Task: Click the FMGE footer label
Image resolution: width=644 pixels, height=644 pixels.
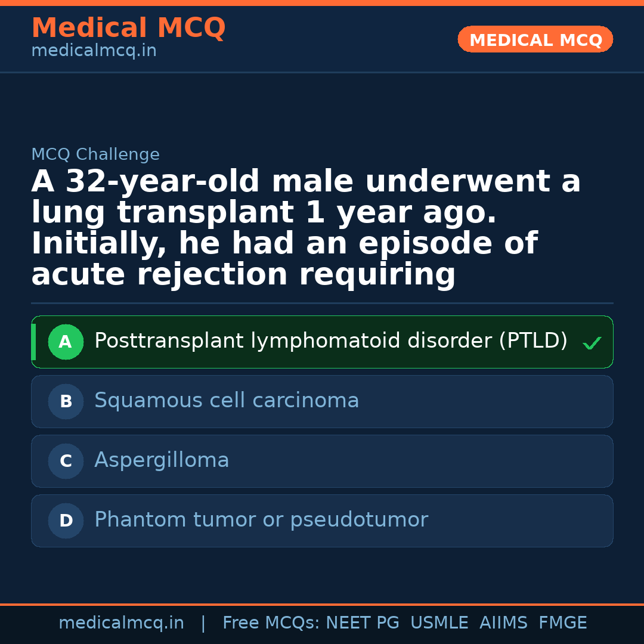Action: (562, 623)
